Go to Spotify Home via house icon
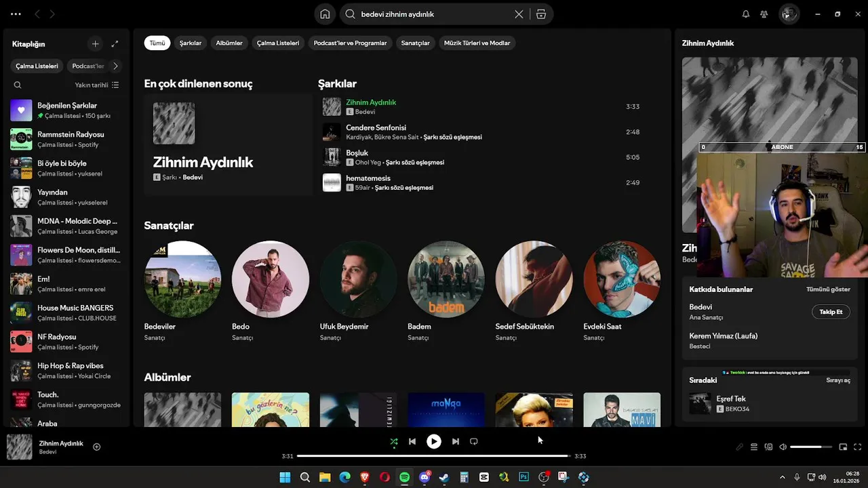The width and height of the screenshot is (868, 488). (x=325, y=14)
